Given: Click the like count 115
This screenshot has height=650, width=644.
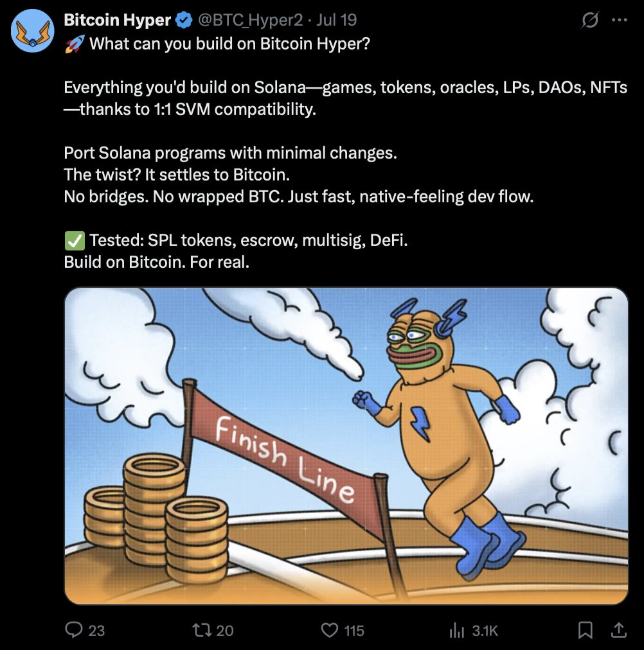Looking at the screenshot, I should click(354, 631).
